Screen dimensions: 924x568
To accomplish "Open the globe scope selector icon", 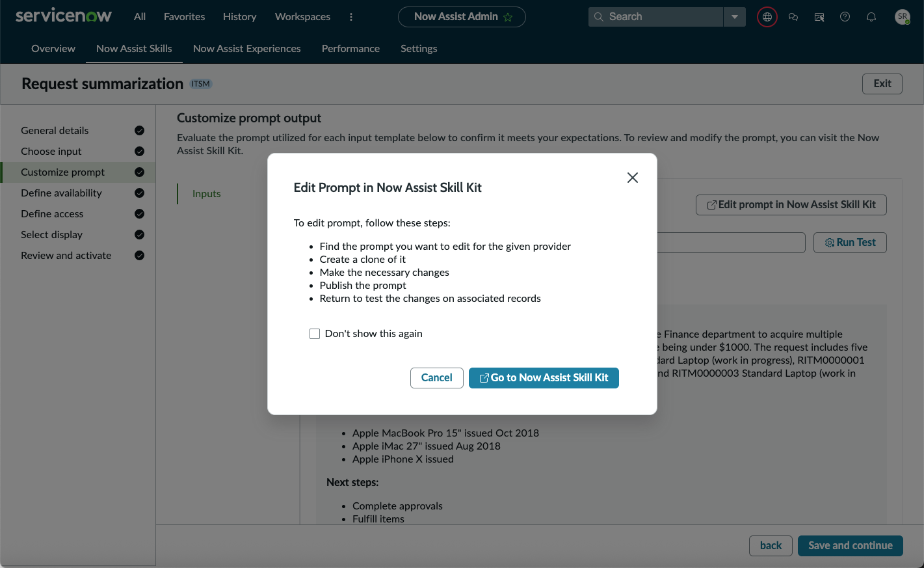I will (x=767, y=17).
